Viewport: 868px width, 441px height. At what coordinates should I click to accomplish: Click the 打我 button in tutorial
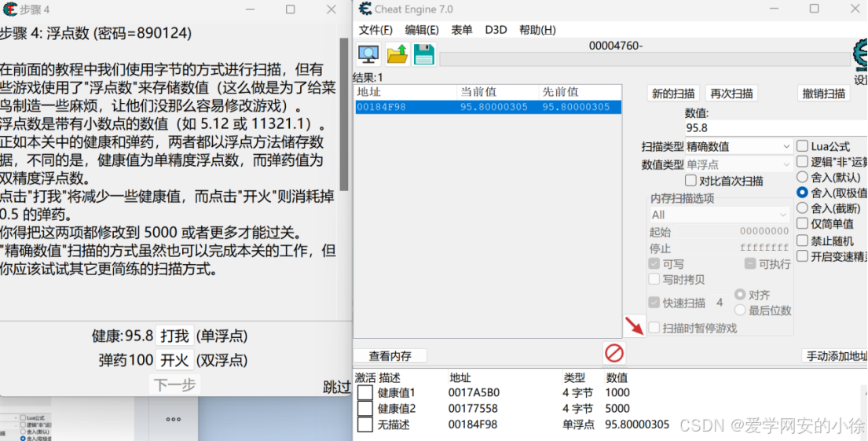(175, 336)
